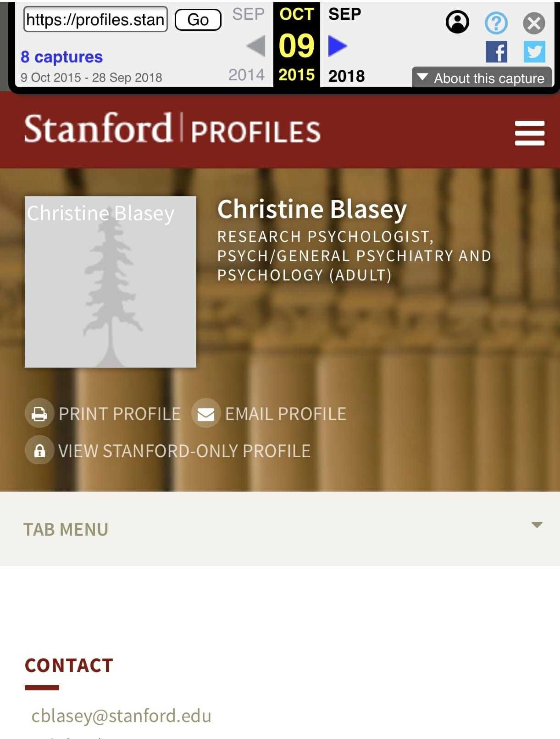The width and height of the screenshot is (560, 739).
Task: Click the email profile envelope icon
Action: coord(205,414)
